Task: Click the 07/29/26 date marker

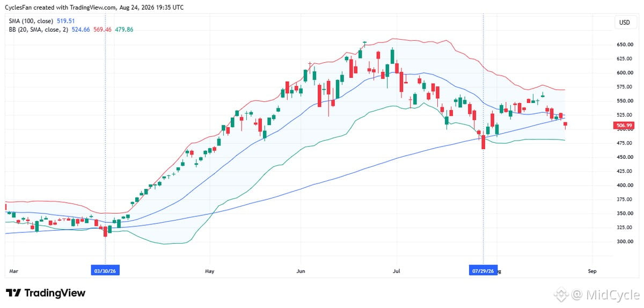Action: pos(484,271)
